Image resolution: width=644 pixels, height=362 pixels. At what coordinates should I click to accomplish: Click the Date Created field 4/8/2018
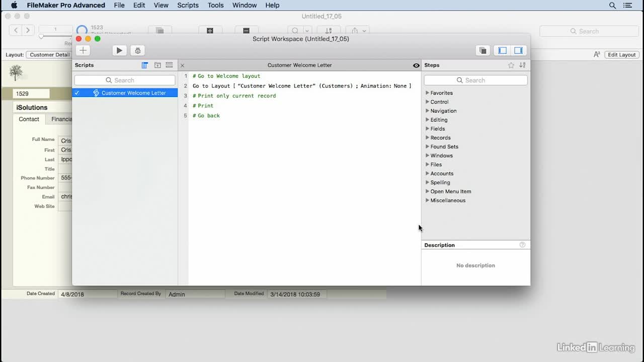pyautogui.click(x=88, y=294)
